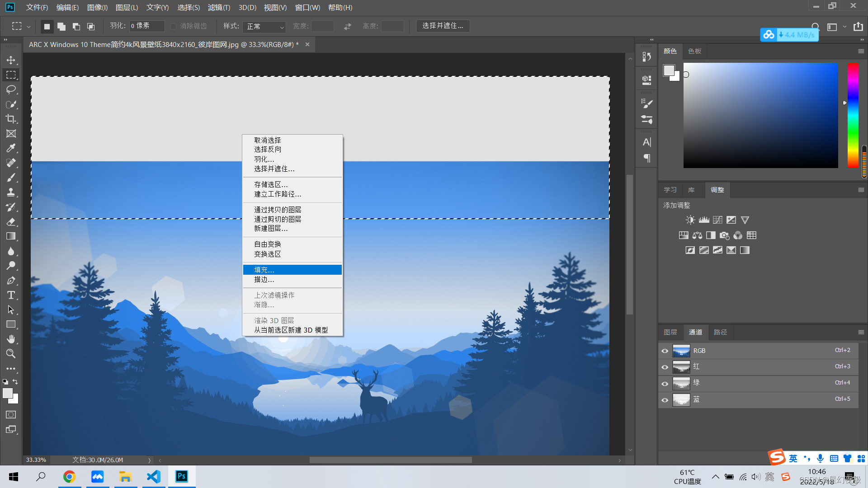Select the Eyedropper tool

tap(11, 148)
